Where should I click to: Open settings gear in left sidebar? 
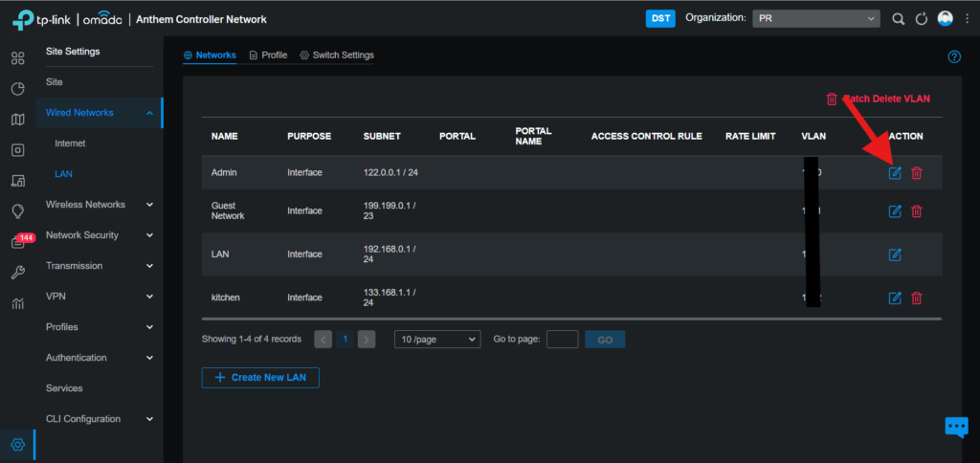17,444
